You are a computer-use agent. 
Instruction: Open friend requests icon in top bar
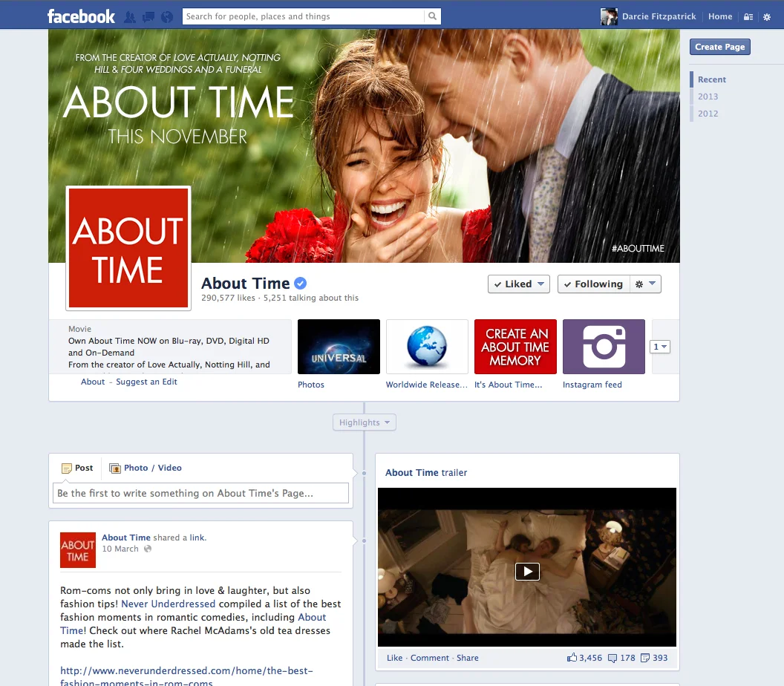pos(129,17)
